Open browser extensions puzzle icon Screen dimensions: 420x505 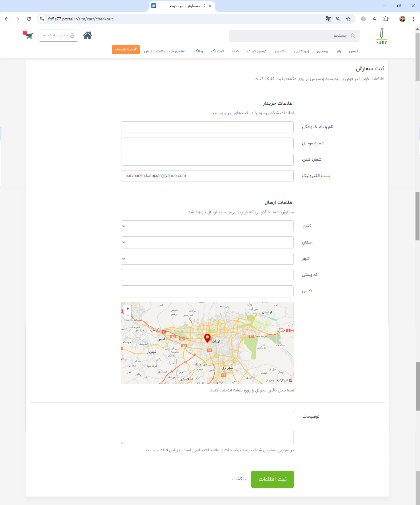[x=386, y=19]
